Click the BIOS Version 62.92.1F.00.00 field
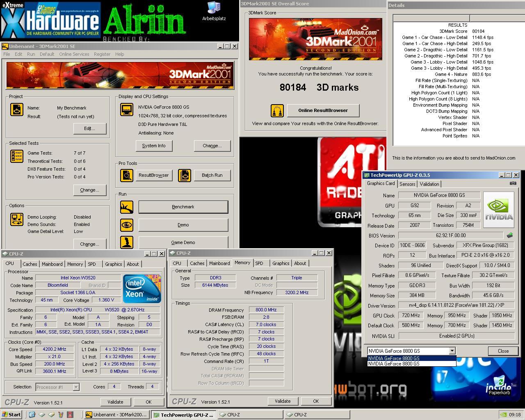This screenshot has height=420, width=525. coord(451,235)
